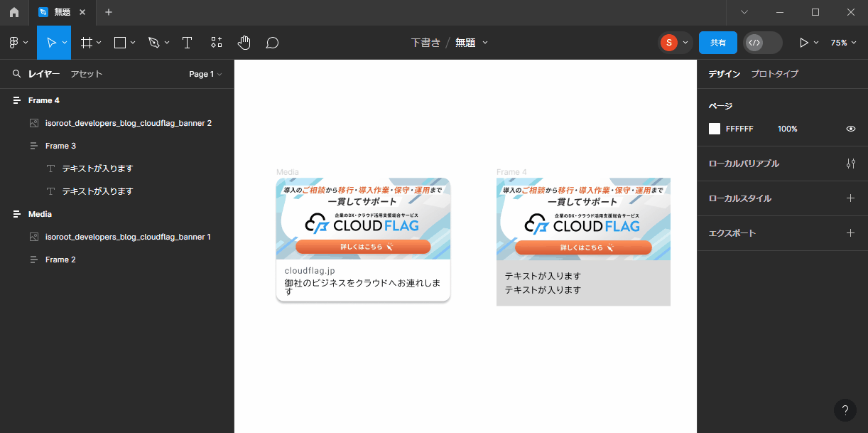The width and height of the screenshot is (868, 433).
Task: Switch to the レイヤー tab
Action: [44, 74]
